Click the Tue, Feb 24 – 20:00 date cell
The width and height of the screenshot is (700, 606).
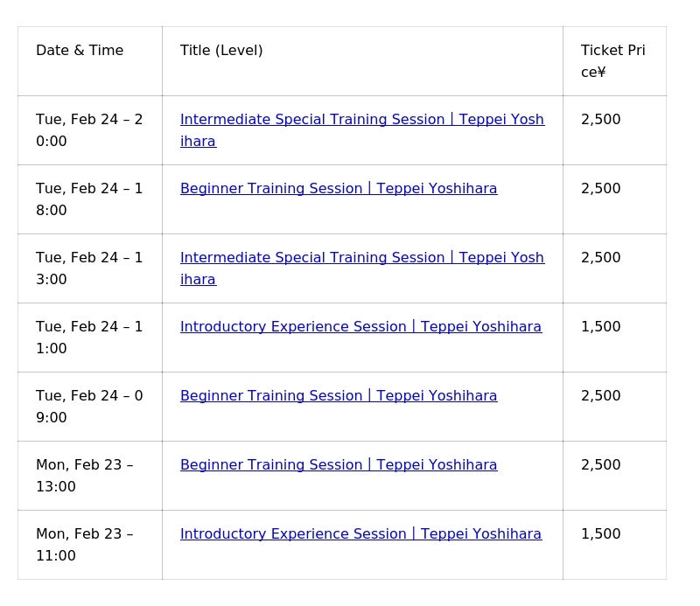point(89,130)
